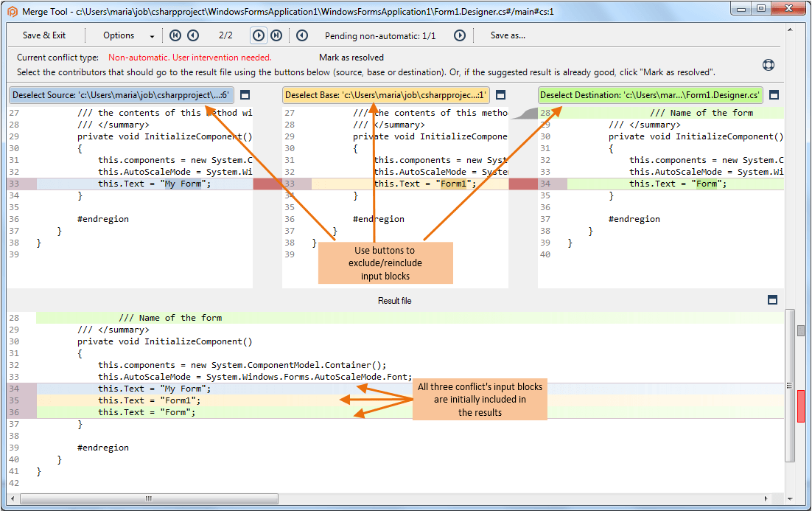
Task: Maximize the Base pane
Action: [x=501, y=95]
